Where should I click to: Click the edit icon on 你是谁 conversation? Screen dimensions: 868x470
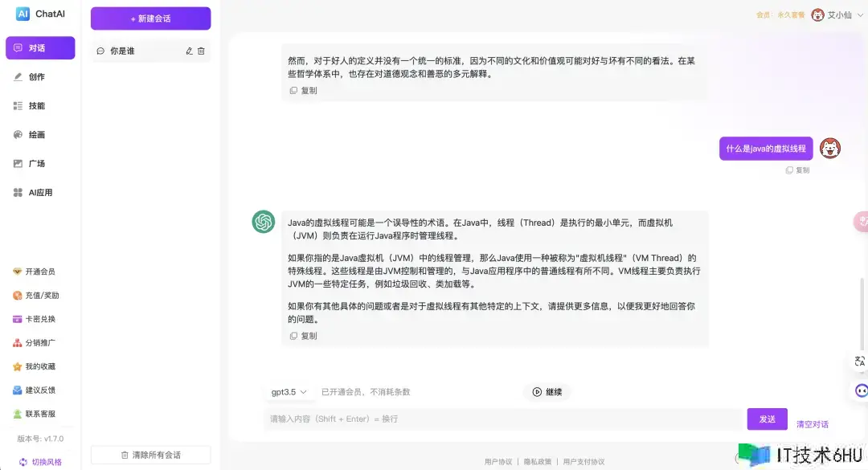(x=189, y=51)
